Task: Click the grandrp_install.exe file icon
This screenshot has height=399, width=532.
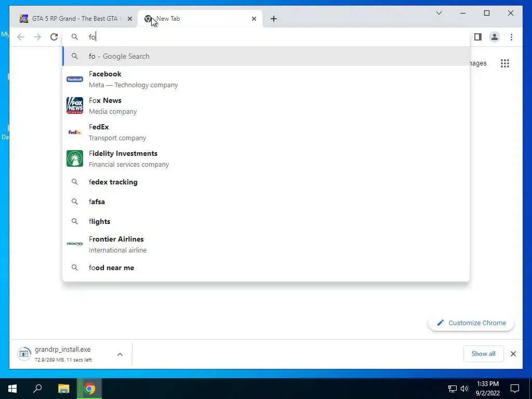Action: 24,354
